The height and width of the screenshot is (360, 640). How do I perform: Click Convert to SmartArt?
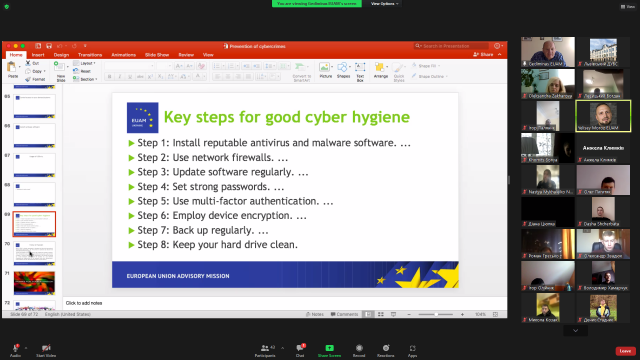(x=302, y=72)
